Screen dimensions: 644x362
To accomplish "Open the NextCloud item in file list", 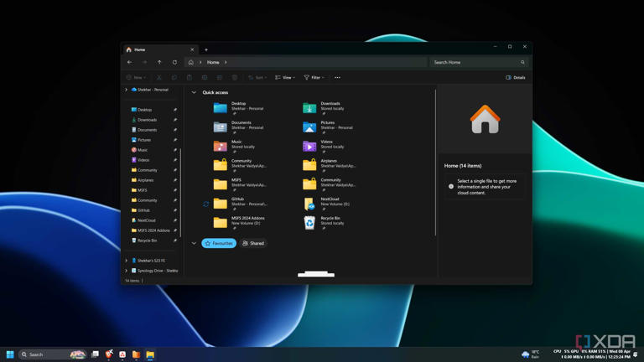I will tap(310, 203).
